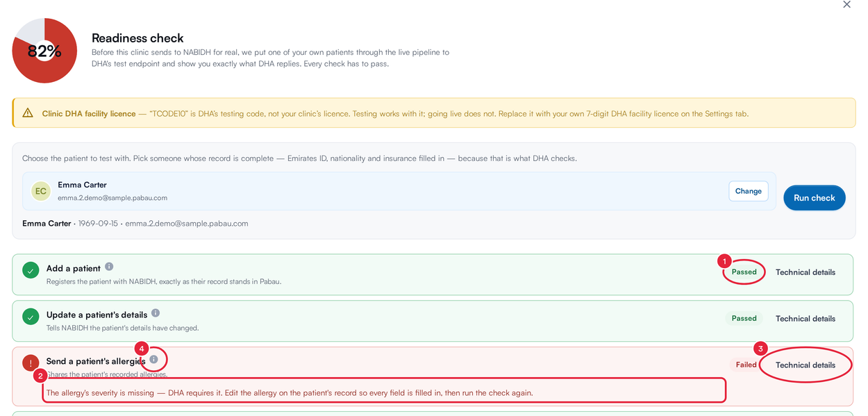Click the email address inside the patient card
Screen dimensions: 868x416
tap(112, 198)
